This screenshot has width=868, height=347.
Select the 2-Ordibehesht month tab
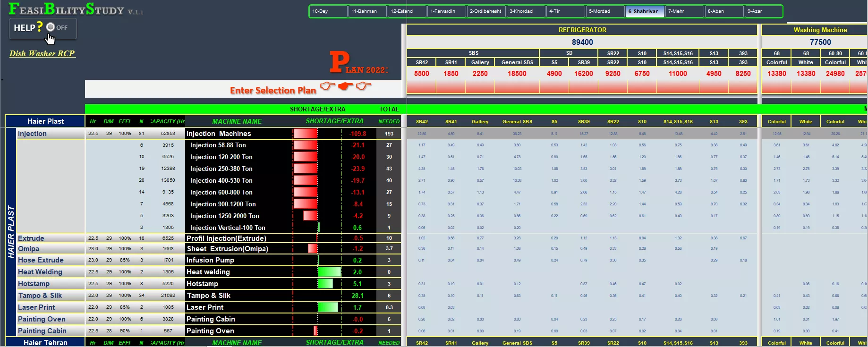tap(487, 11)
